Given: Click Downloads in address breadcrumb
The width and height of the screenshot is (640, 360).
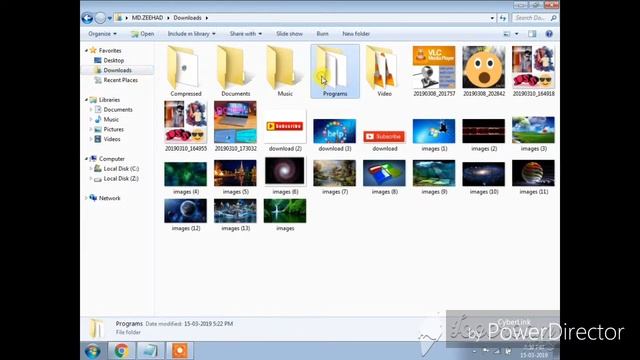Looking at the screenshot, I should pyautogui.click(x=187, y=18).
